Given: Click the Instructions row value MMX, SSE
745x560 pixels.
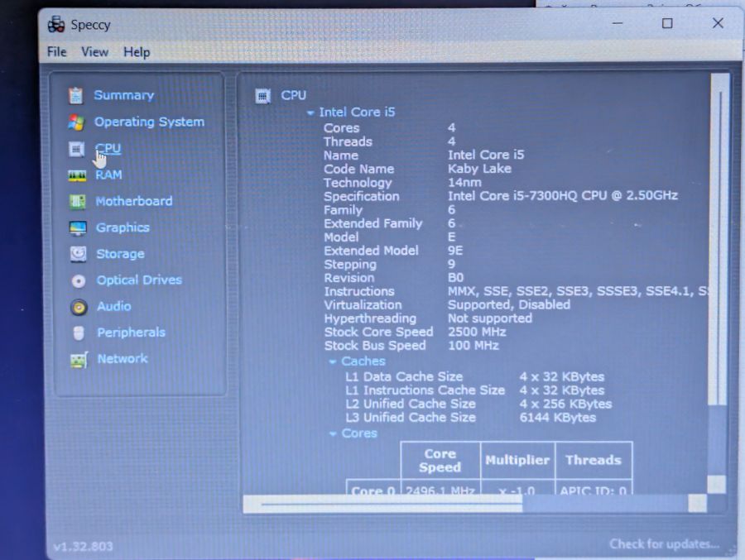Looking at the screenshot, I should 579,291.
